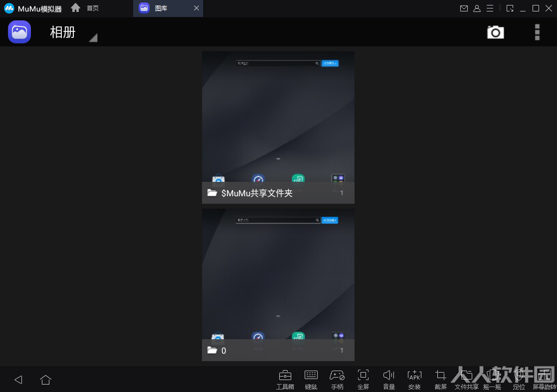Open the $MuMu共享文件夹 album
The width and height of the screenshot is (557, 392).
[278, 128]
